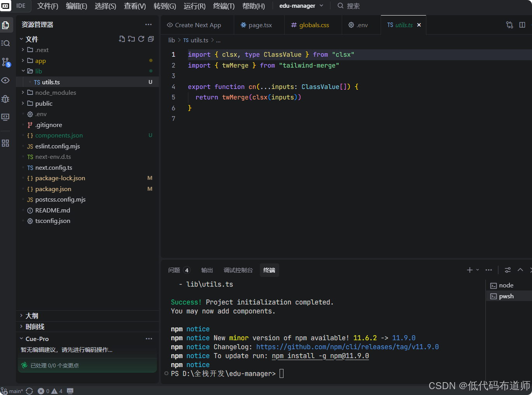
Task: Open package.json in the file tree
Action: click(x=87, y=189)
